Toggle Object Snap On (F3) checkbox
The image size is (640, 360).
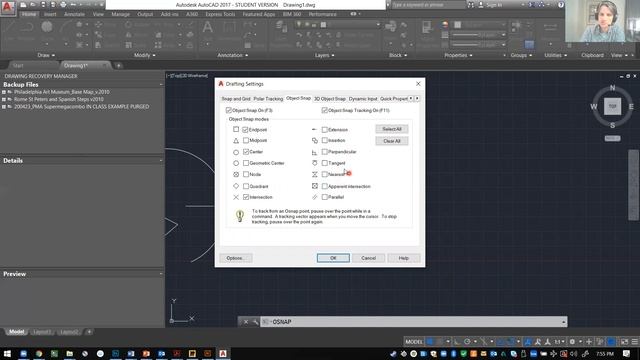click(x=229, y=110)
